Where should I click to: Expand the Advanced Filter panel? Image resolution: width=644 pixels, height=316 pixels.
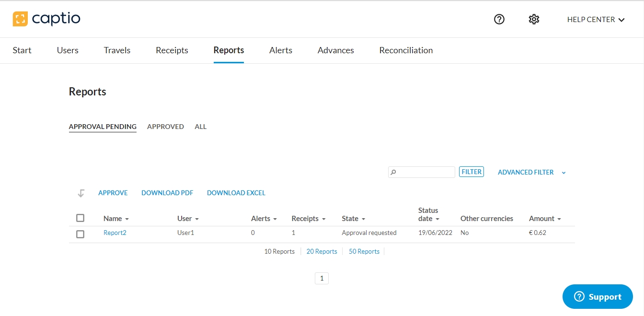[x=531, y=172]
